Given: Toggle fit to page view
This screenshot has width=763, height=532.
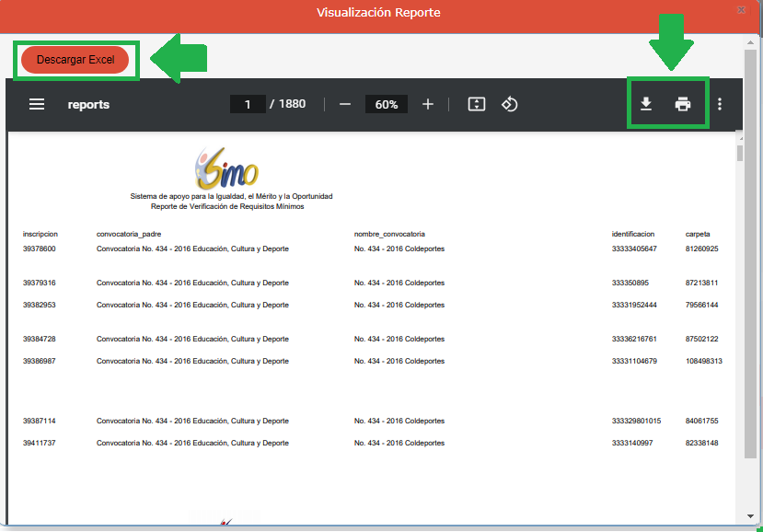Looking at the screenshot, I should point(476,105).
